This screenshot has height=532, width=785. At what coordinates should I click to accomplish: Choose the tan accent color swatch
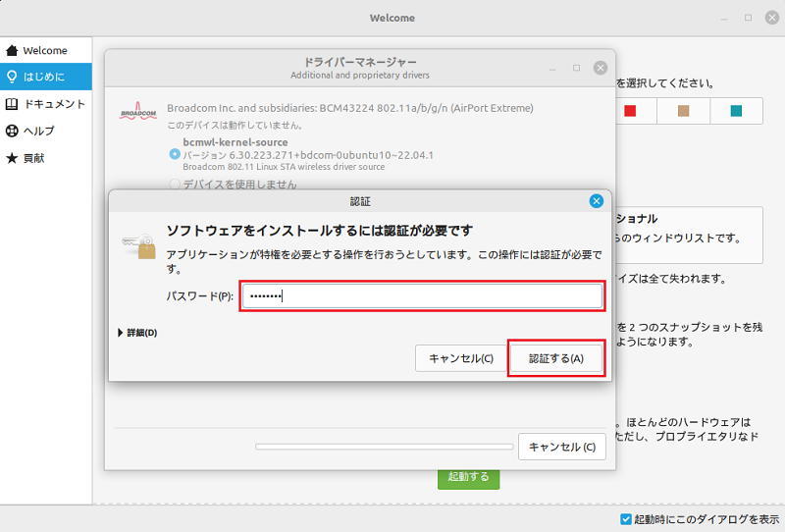click(683, 111)
